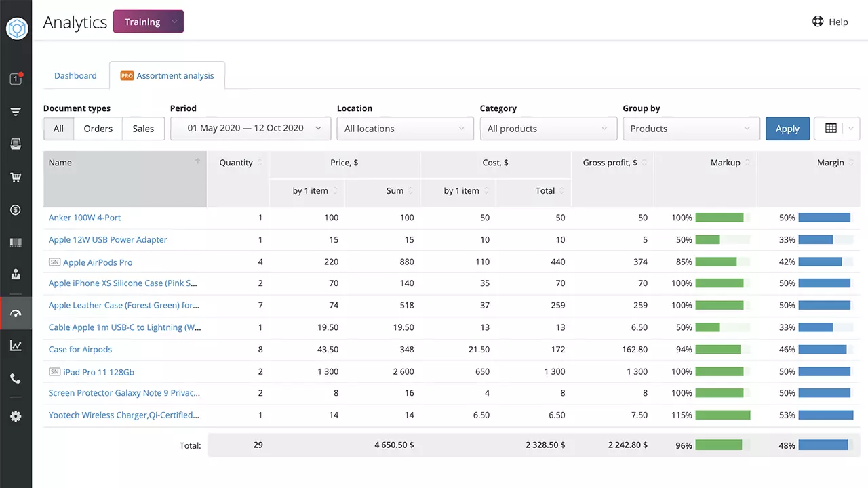Open Apple iPhone XS Silicone Case
Image resolution: width=868 pixels, height=488 pixels.
point(123,283)
